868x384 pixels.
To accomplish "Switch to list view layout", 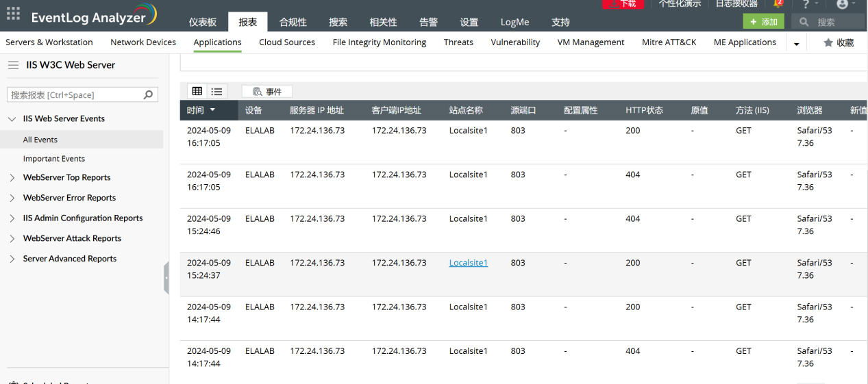I will tap(216, 91).
